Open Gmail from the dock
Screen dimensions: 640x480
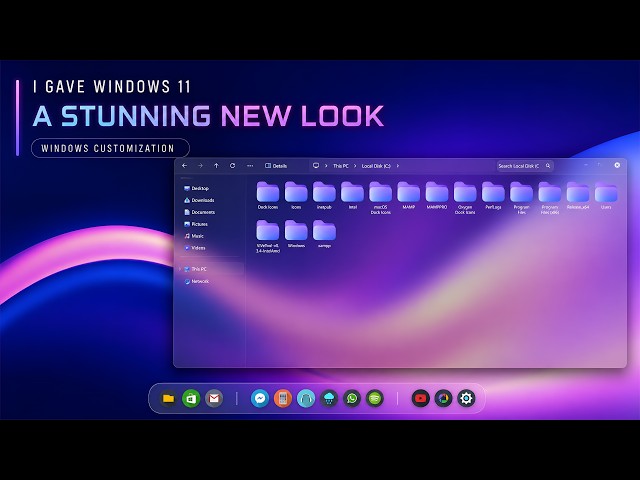coord(214,398)
